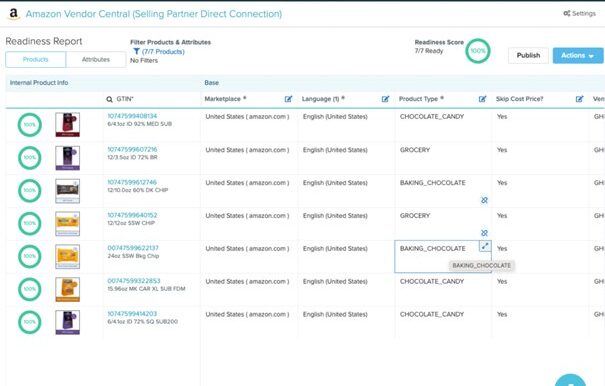This screenshot has width=605, height=386.
Task: Select CHOCOLATE_CANDY cell for 10747599414203
Action: pyautogui.click(x=443, y=322)
